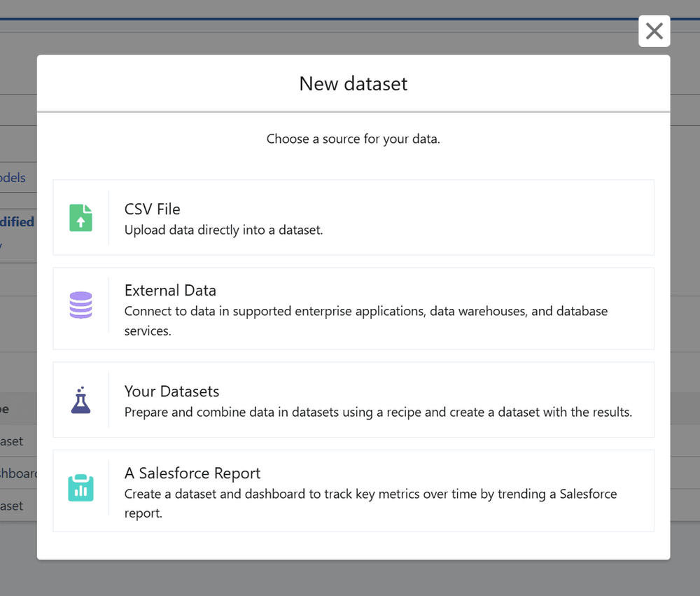Click the partially hidden "dified" column header

[x=17, y=222]
